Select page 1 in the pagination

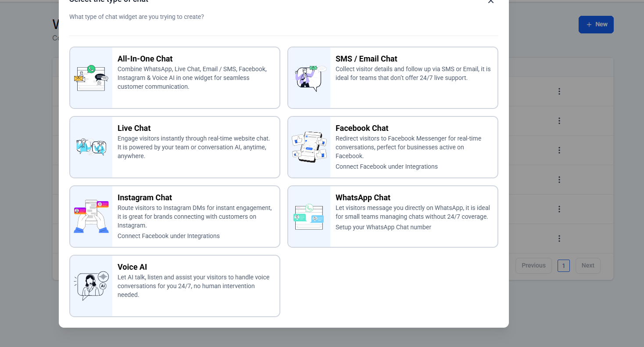[x=564, y=265]
